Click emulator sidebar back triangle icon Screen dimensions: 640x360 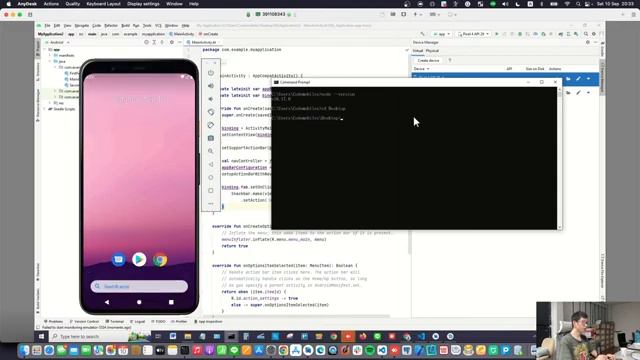(211, 164)
